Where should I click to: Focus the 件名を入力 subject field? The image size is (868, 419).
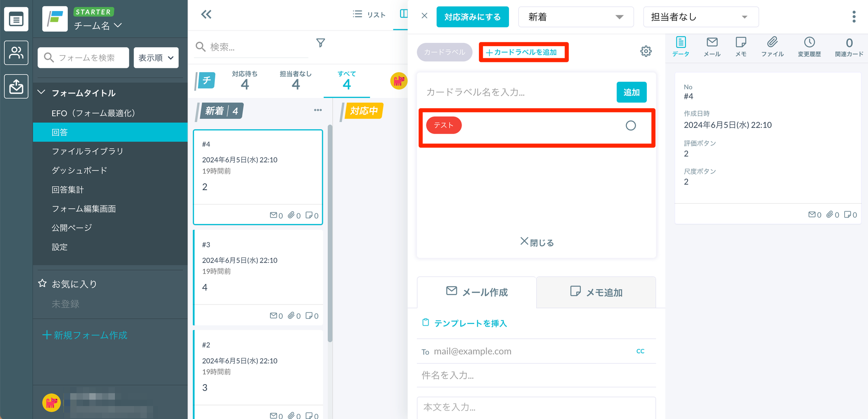tap(537, 375)
